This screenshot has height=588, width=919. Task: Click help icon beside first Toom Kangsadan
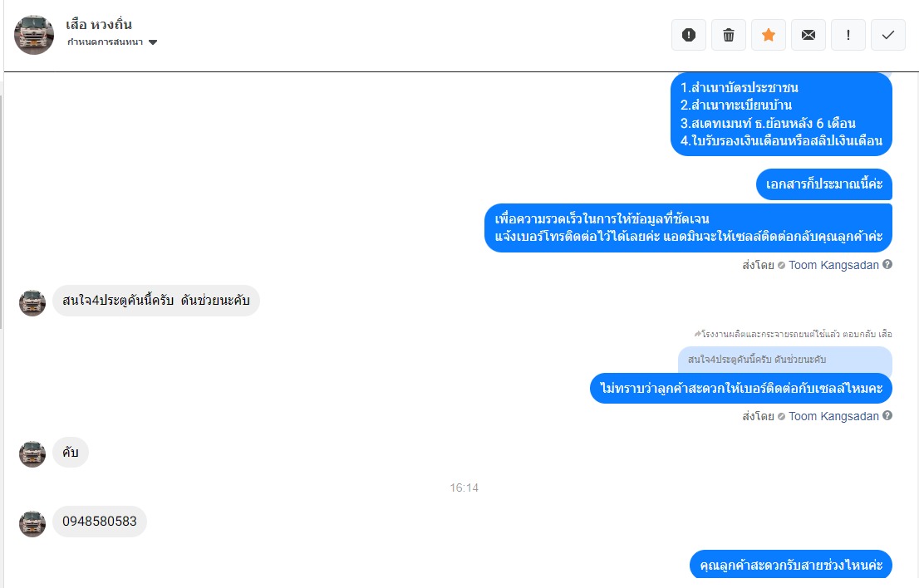887,265
